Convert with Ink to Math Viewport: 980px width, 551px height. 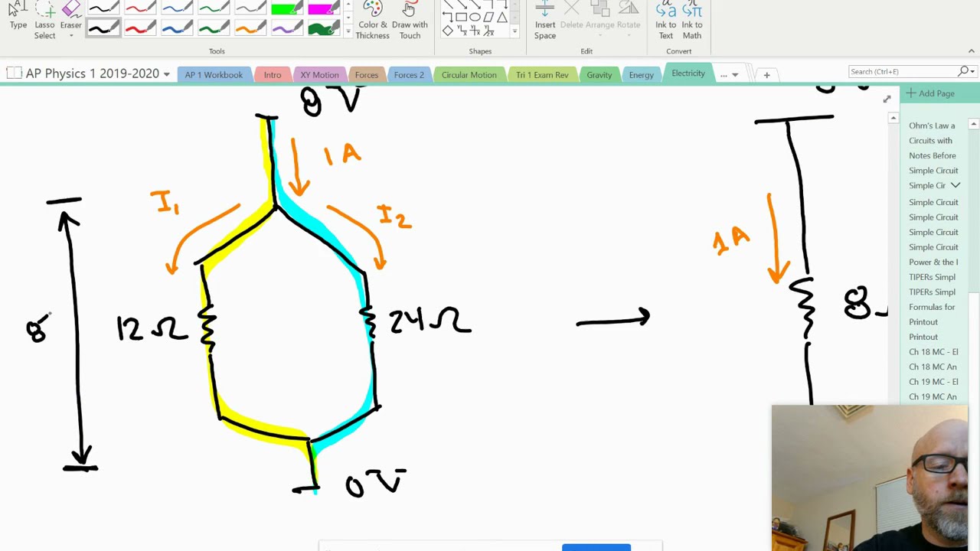(692, 20)
